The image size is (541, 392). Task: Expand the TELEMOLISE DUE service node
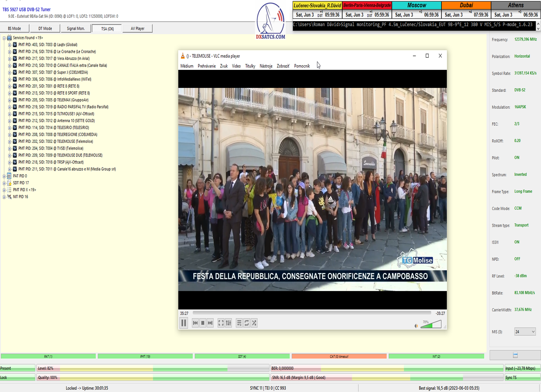(x=9, y=155)
